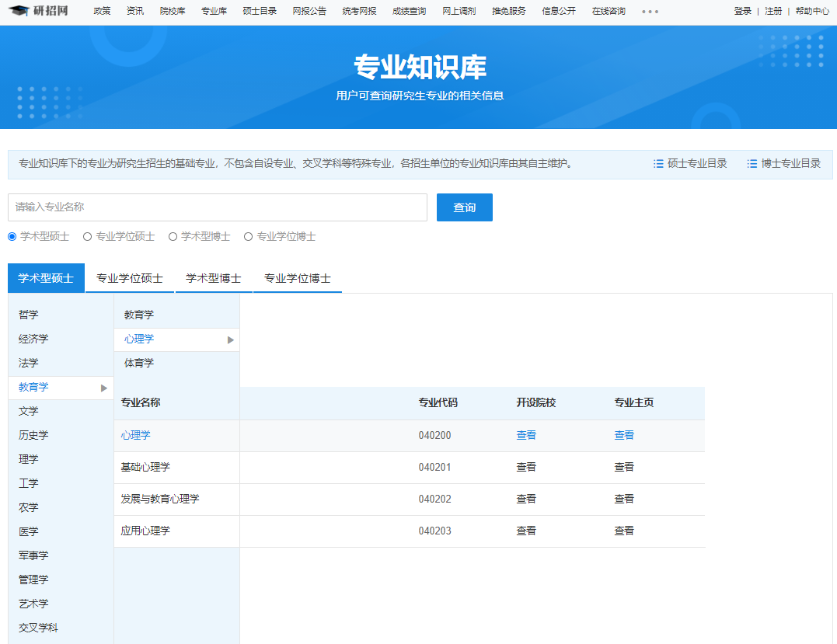
Task: View 开设院校 for 基础心理学
Action: tap(526, 467)
